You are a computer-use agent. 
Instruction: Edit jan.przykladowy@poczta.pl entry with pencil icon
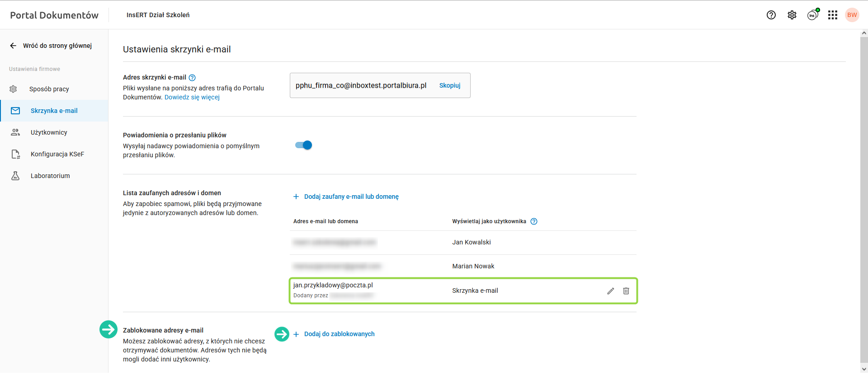(x=611, y=291)
